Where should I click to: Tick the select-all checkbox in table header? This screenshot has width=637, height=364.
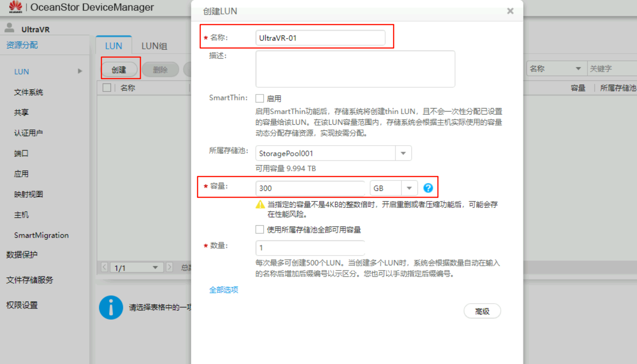coord(107,88)
